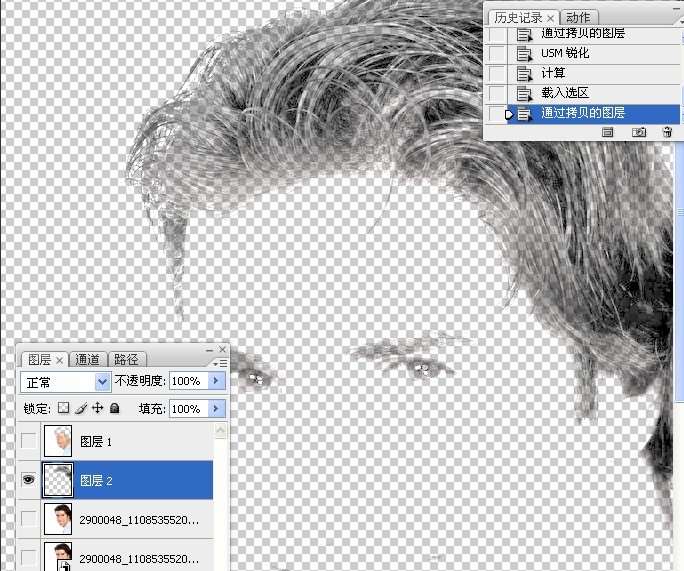Select the 2900048 layer name with smart object badge

(140, 559)
